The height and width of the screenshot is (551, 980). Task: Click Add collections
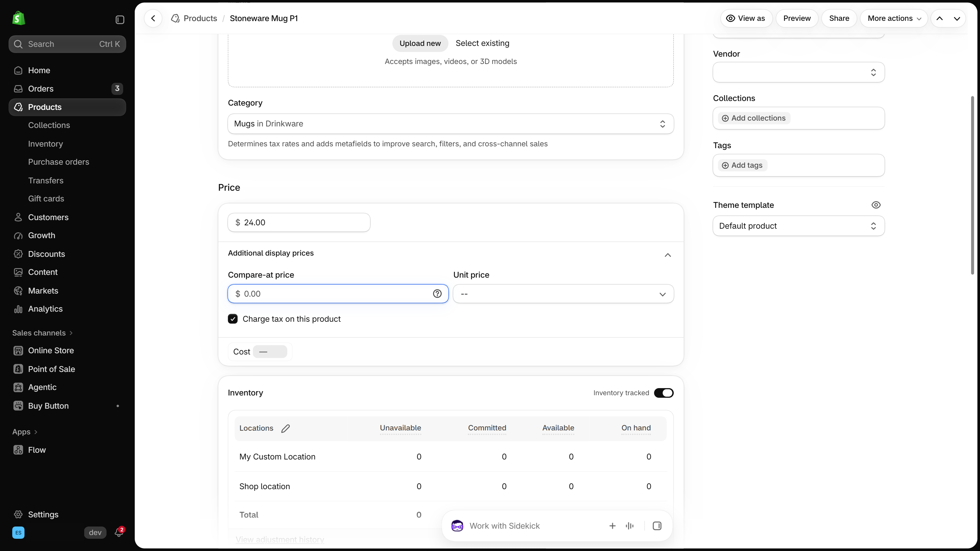[x=754, y=118]
